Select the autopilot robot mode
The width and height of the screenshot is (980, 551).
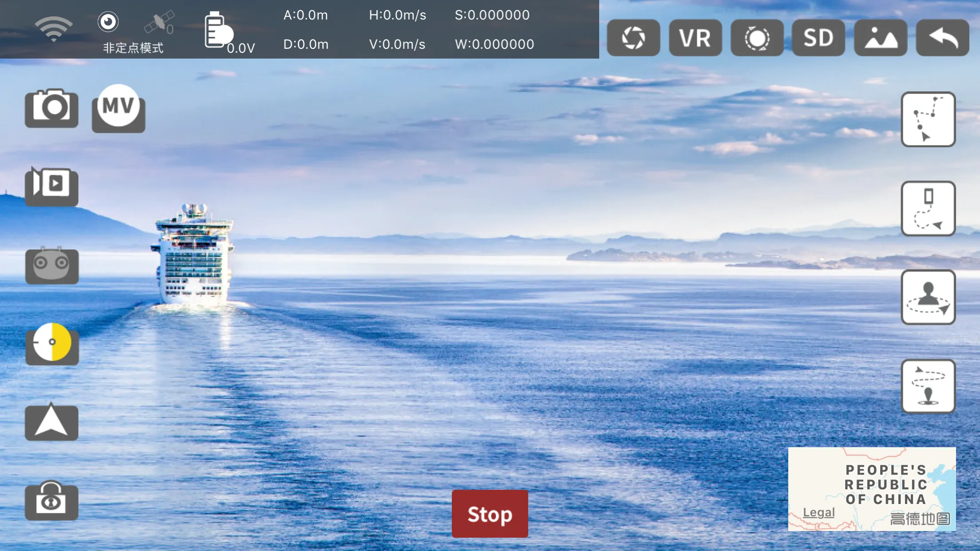point(52,265)
